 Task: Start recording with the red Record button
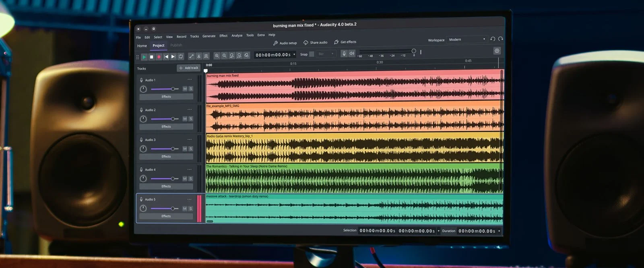159,57
